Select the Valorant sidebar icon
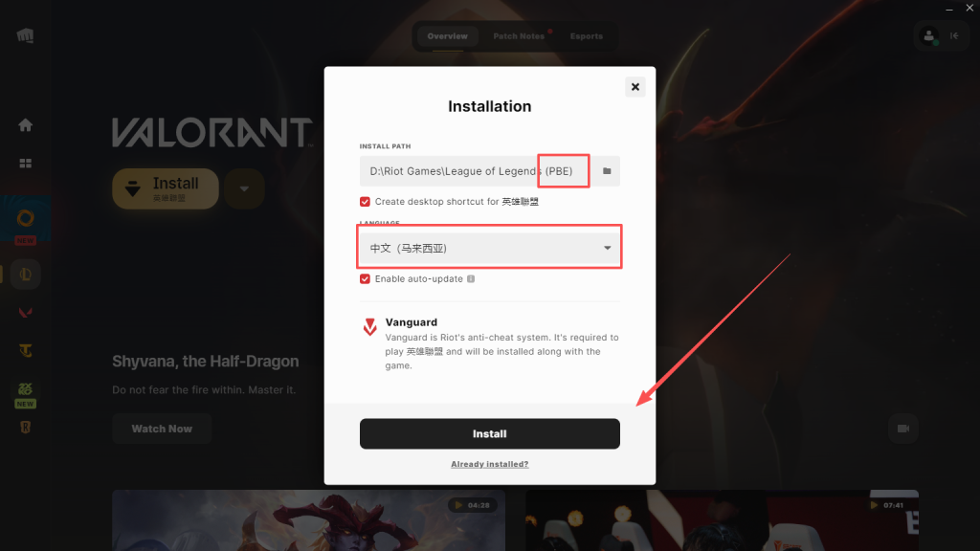 (25, 313)
